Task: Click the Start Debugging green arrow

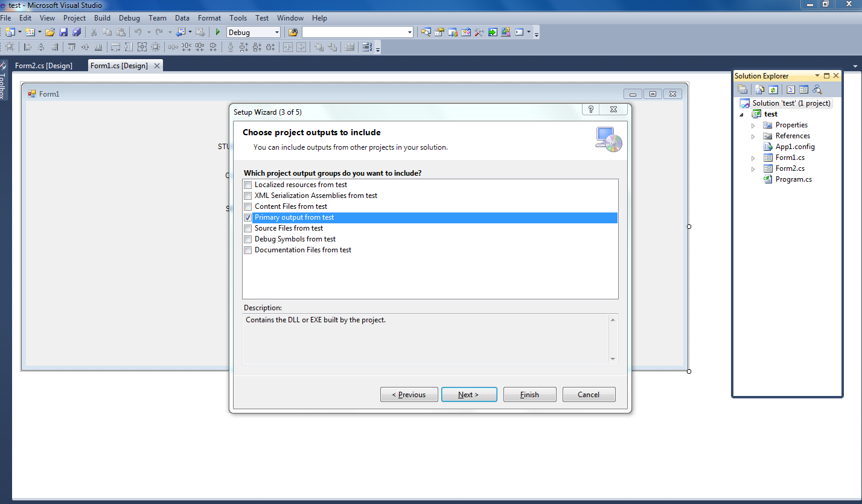Action: coord(217,31)
